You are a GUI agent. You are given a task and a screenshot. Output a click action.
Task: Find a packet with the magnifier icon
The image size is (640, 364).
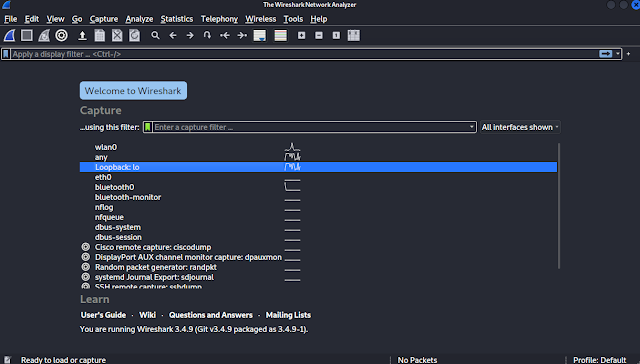(x=155, y=36)
